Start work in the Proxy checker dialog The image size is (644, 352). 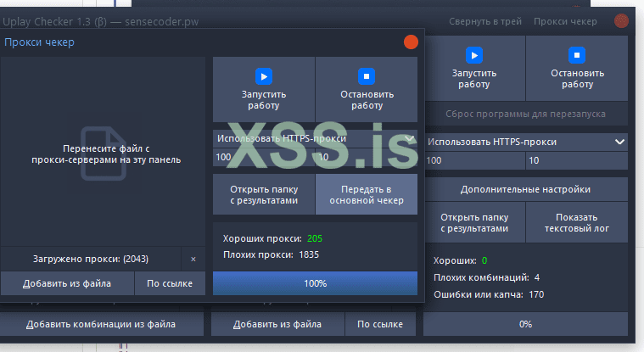click(x=264, y=89)
